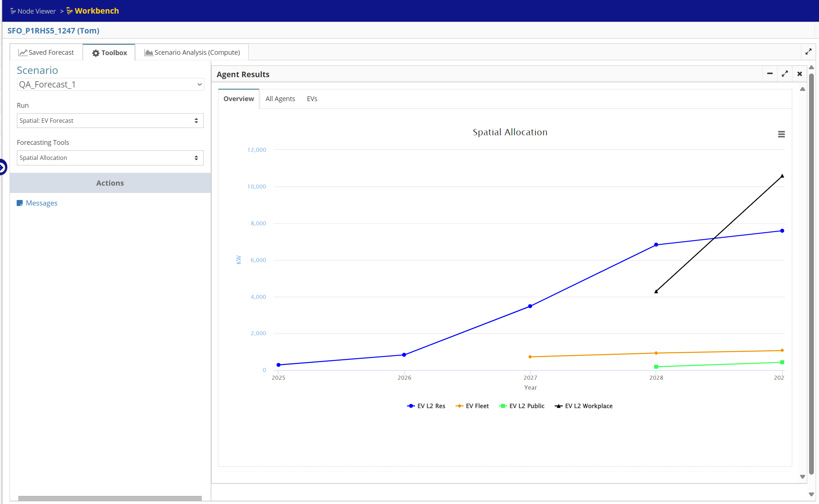
Task: Click the Messages note icon
Action: 20,203
